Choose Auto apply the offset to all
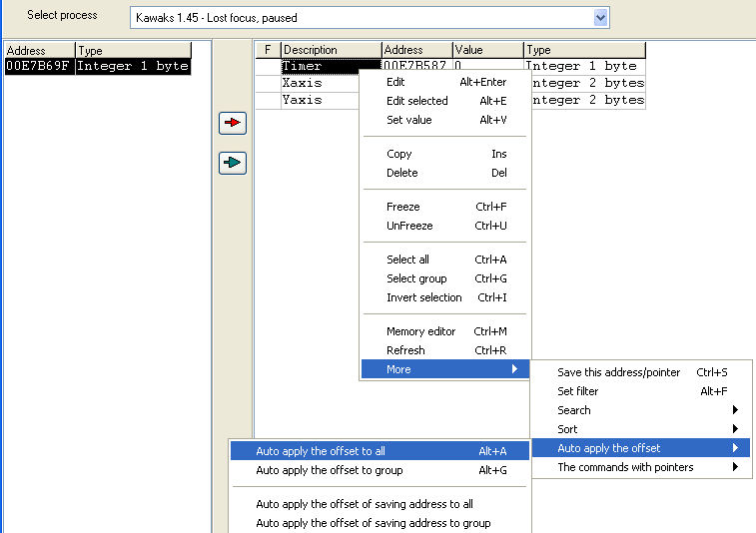 pyautogui.click(x=379, y=451)
